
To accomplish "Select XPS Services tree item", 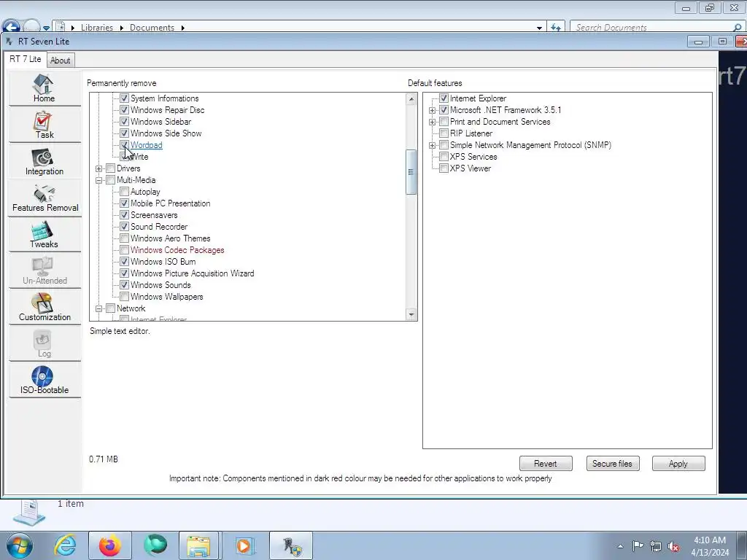I will point(473,157).
